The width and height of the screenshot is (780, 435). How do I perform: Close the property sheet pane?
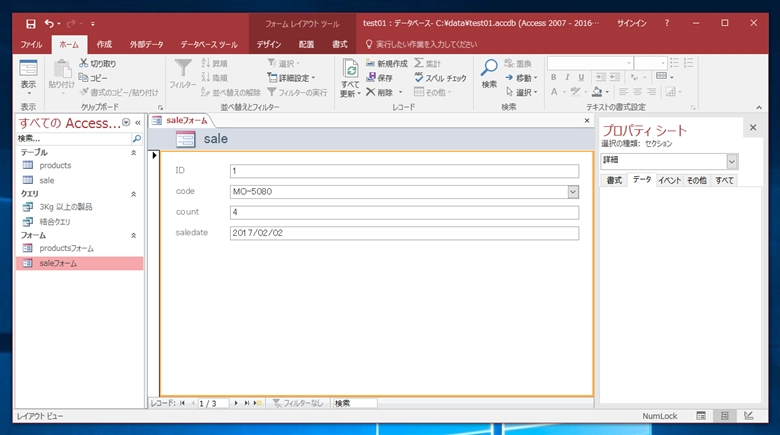click(x=753, y=127)
